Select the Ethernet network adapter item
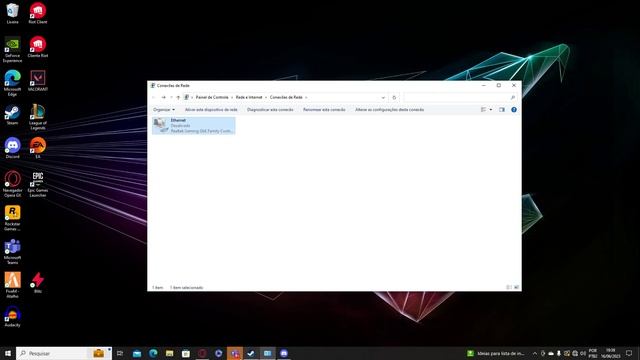This screenshot has height=360, width=640. coord(193,125)
